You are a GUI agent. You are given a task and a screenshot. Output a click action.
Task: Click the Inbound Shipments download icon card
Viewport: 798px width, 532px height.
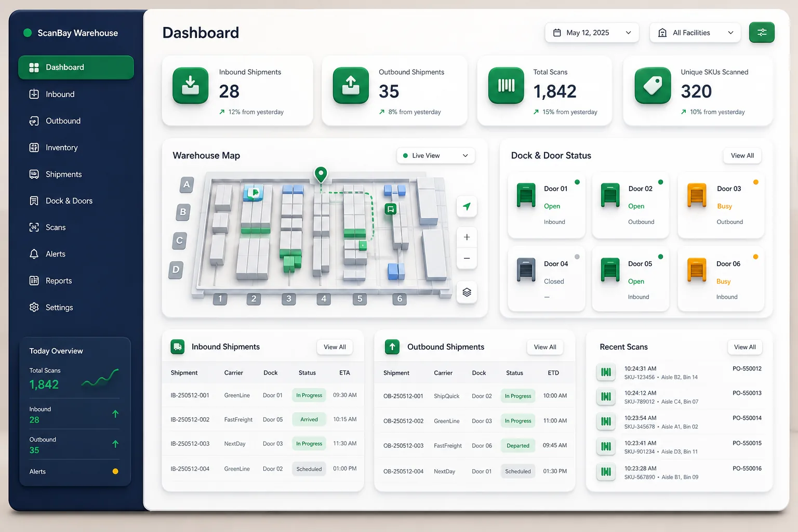pos(191,85)
